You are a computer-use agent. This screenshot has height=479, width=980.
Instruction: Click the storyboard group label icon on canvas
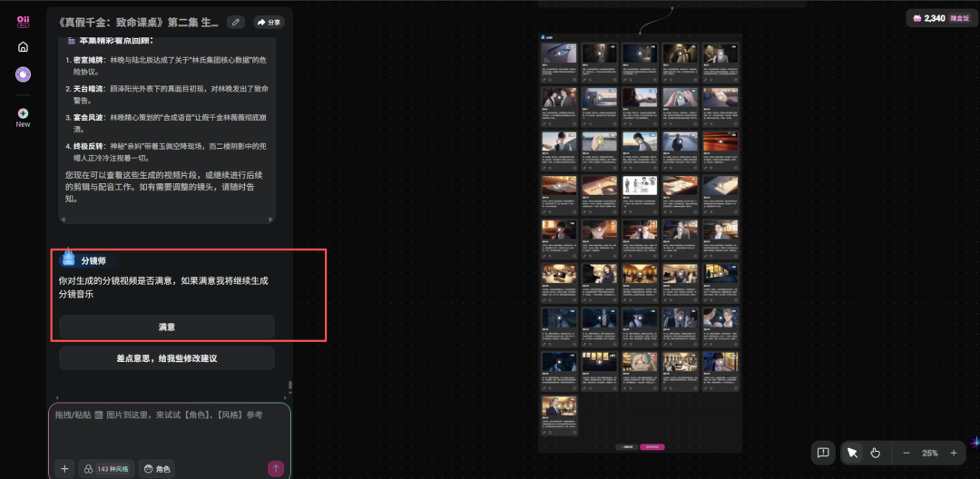click(x=544, y=37)
